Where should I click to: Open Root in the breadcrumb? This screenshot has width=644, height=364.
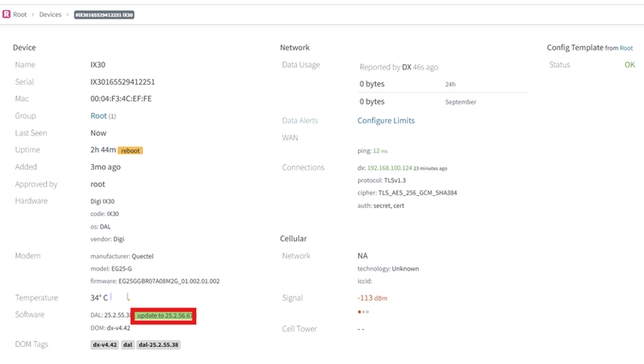pyautogui.click(x=20, y=15)
